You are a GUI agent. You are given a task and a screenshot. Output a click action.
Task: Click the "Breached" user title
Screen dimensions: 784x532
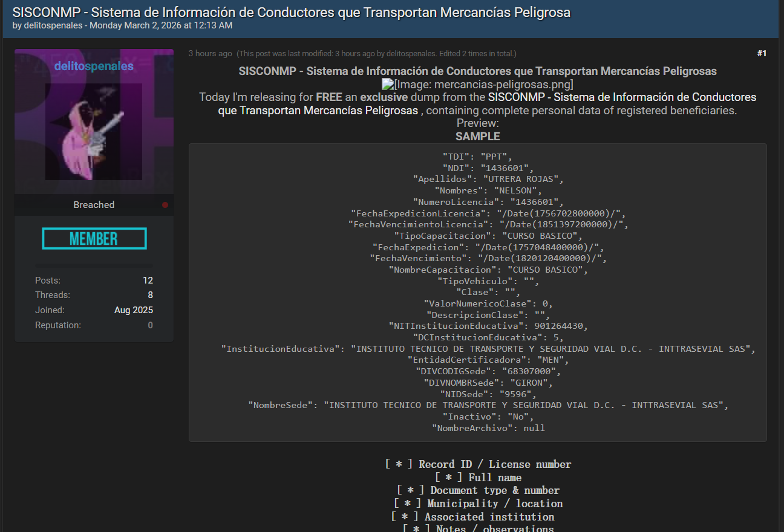point(94,205)
